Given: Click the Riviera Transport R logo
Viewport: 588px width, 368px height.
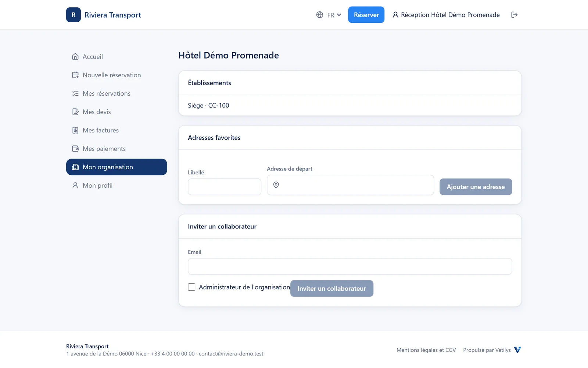Looking at the screenshot, I should (x=73, y=15).
